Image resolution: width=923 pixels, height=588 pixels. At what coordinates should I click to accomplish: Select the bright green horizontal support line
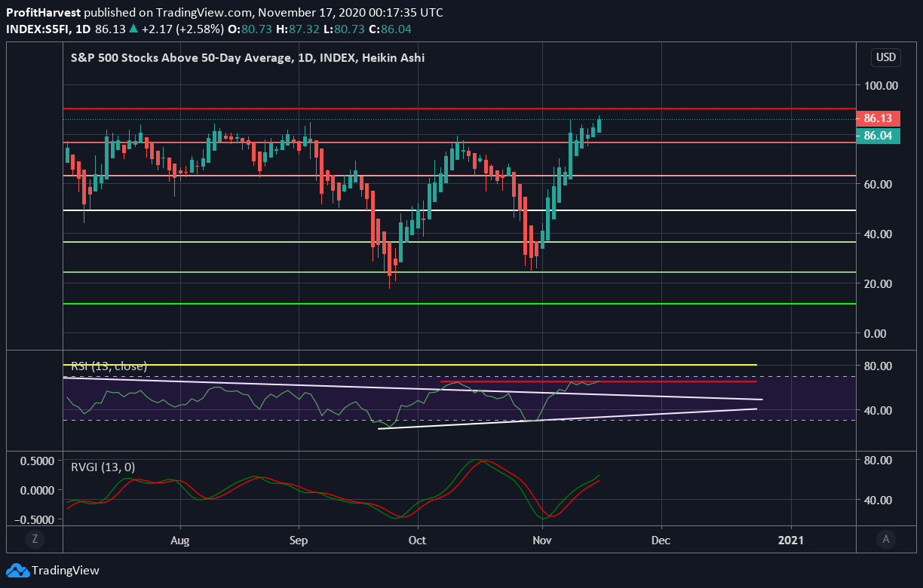click(x=459, y=304)
